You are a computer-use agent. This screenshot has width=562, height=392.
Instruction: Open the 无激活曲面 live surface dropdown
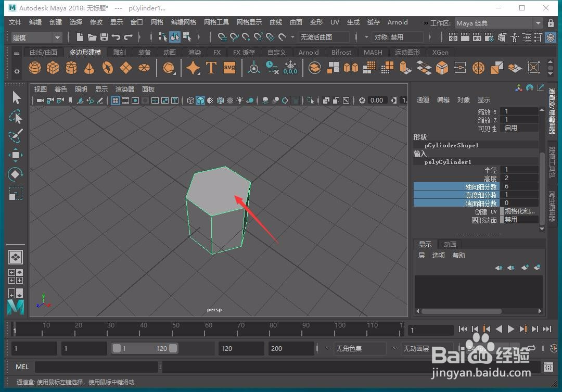[x=324, y=37]
